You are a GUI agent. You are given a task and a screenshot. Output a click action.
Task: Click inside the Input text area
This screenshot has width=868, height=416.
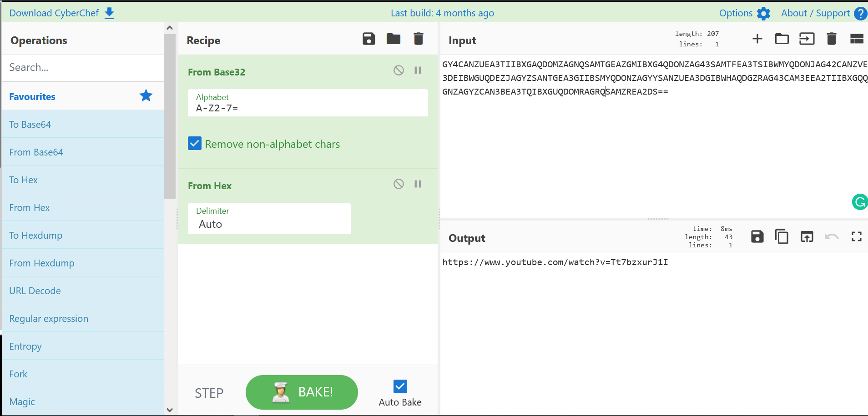[x=654, y=136]
